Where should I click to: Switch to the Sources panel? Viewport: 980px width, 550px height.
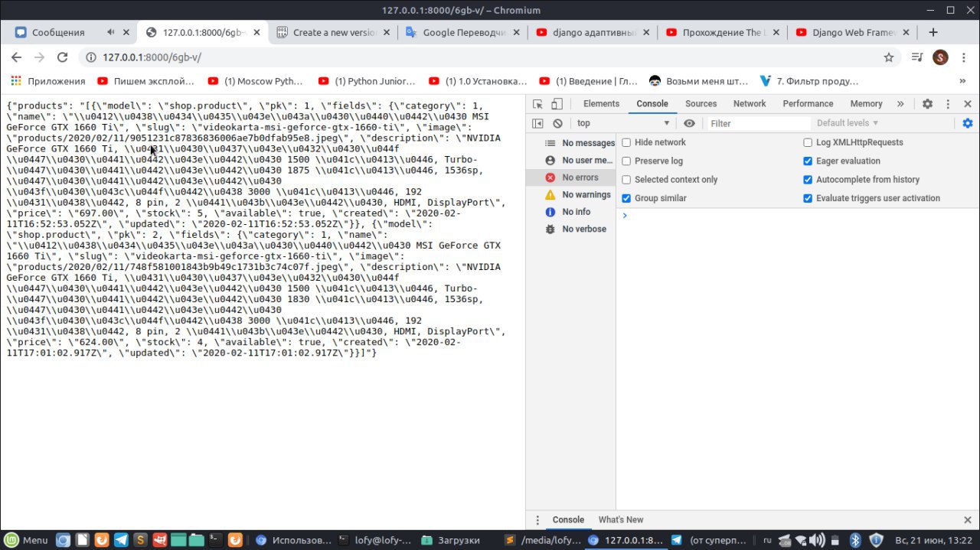click(x=701, y=104)
